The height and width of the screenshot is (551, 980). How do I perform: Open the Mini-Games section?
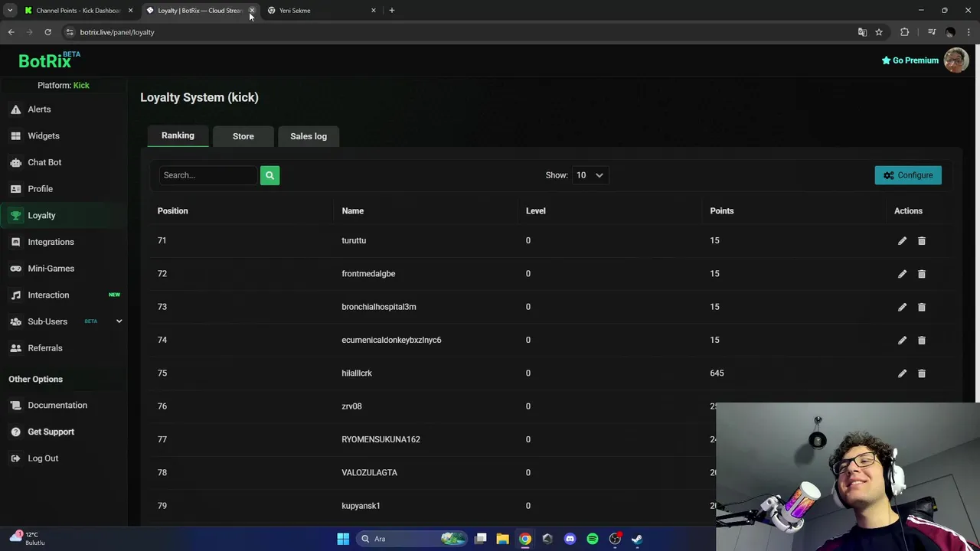coord(64,269)
